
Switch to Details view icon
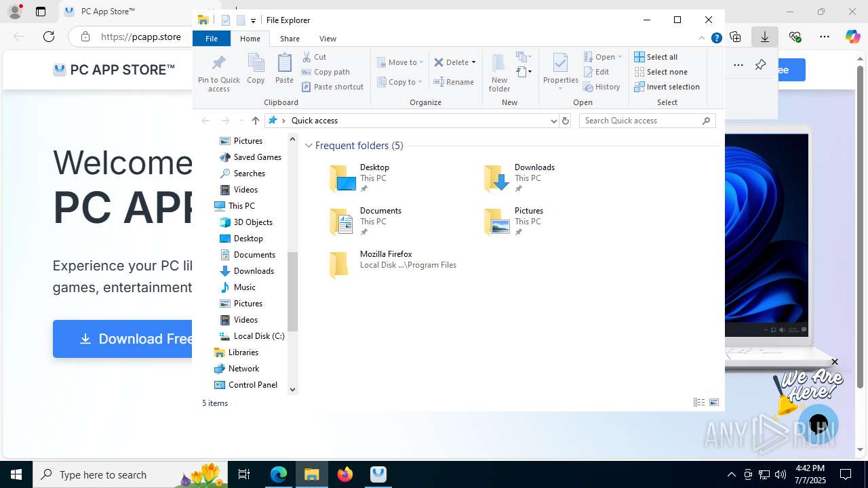pyautogui.click(x=699, y=403)
